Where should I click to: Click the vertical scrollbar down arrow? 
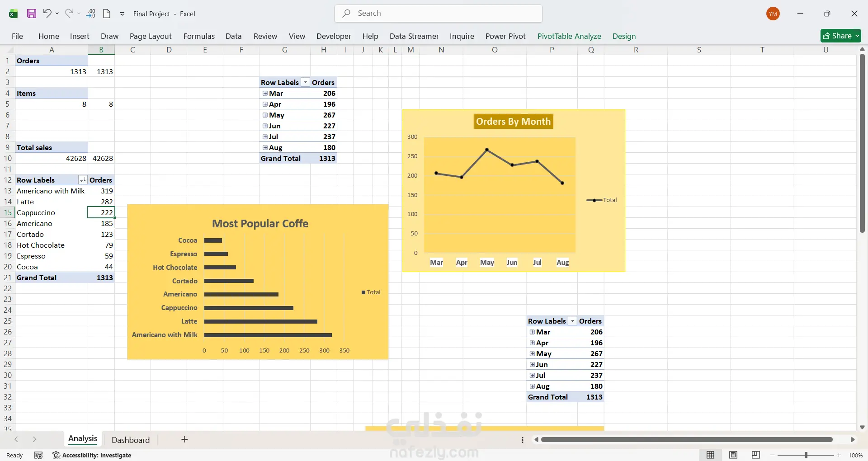coord(862,427)
